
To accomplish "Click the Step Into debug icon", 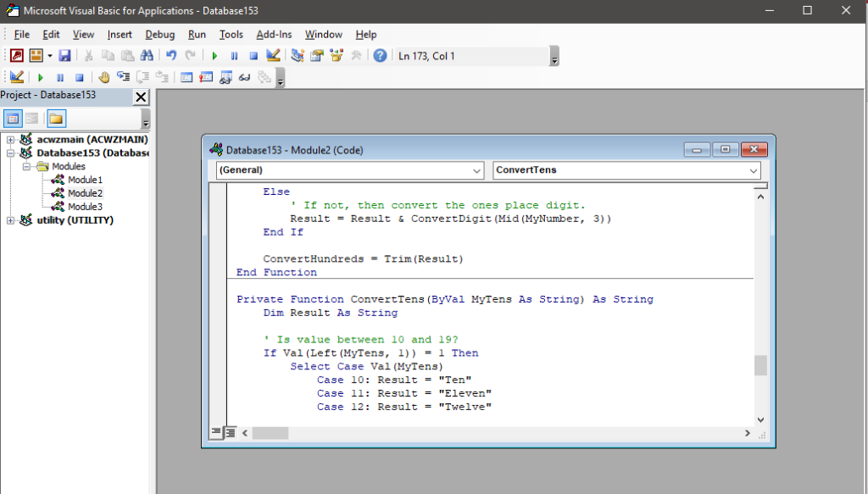I will (x=123, y=77).
